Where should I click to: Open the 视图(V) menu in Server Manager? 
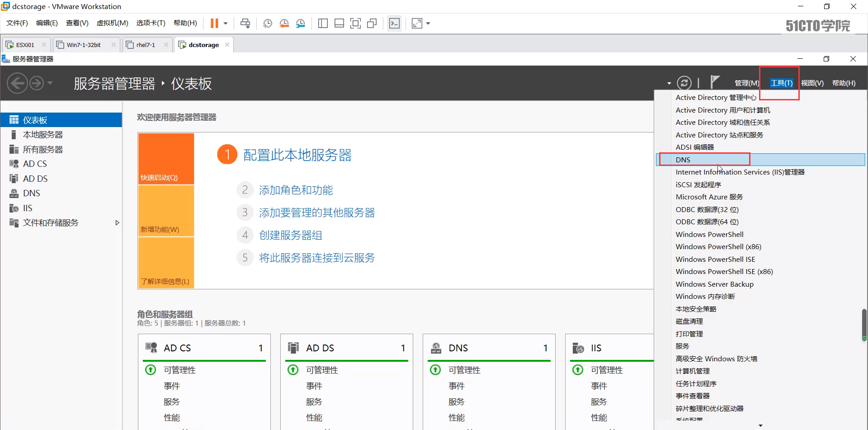[812, 83]
